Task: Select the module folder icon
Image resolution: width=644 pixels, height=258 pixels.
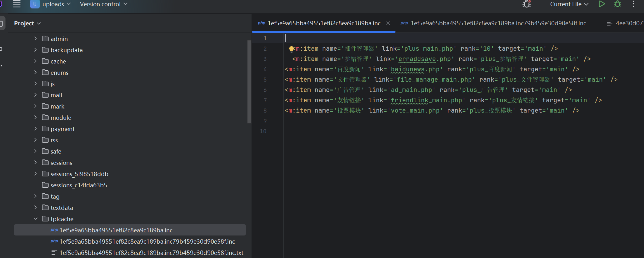Action: 45,117
